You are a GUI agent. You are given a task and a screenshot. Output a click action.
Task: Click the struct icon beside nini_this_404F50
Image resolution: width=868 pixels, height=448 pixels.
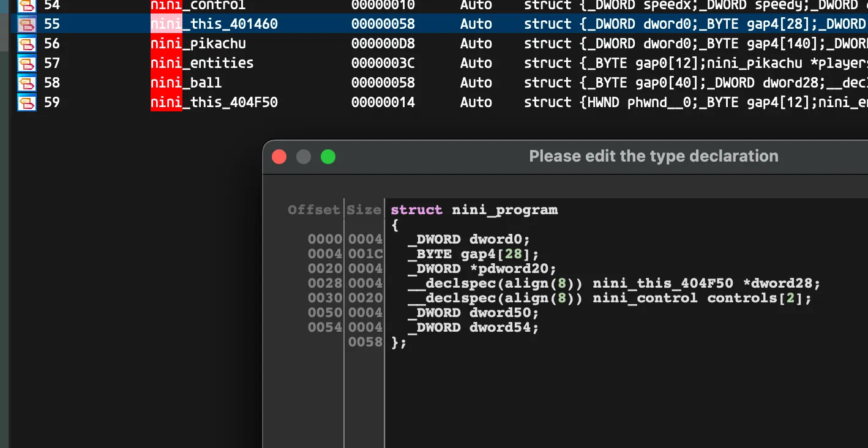27,103
